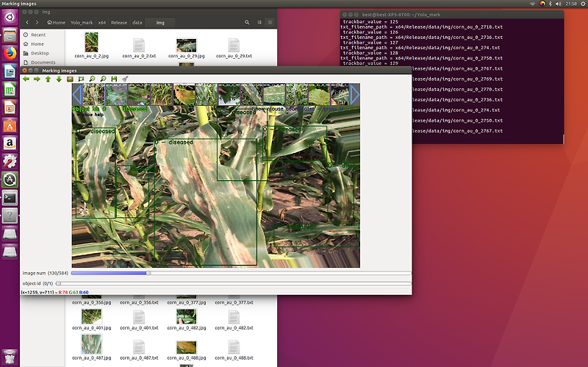Screen dimensions: 588x367
Task: Open the sound volume indicator in top panel
Action: coord(559,4)
